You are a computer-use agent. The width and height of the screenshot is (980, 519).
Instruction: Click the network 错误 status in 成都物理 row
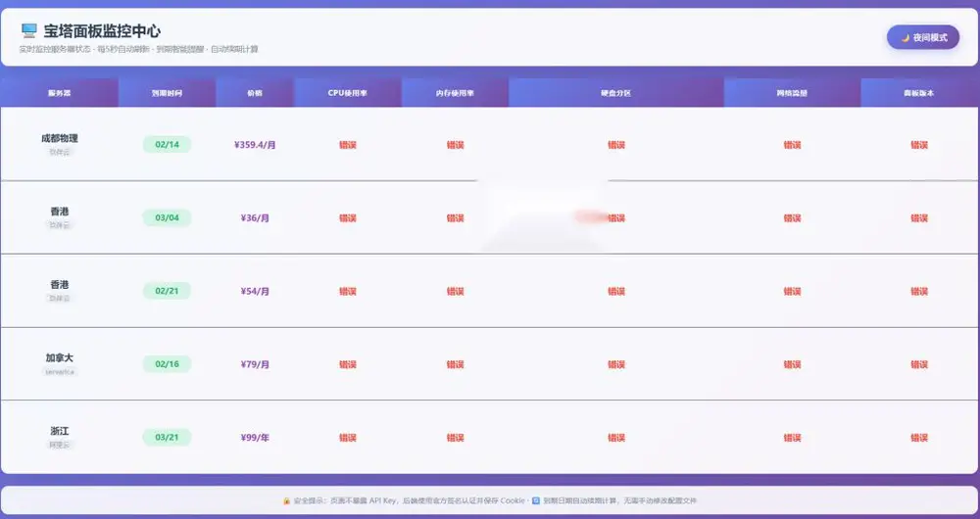[x=792, y=145]
